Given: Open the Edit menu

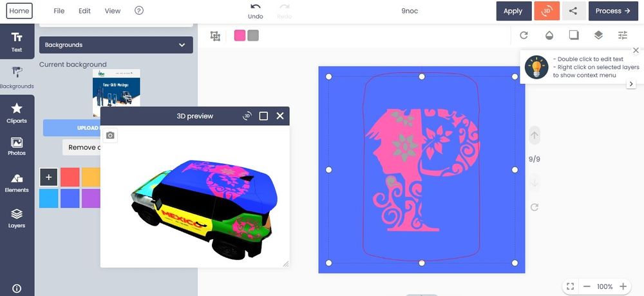Looking at the screenshot, I should [84, 11].
